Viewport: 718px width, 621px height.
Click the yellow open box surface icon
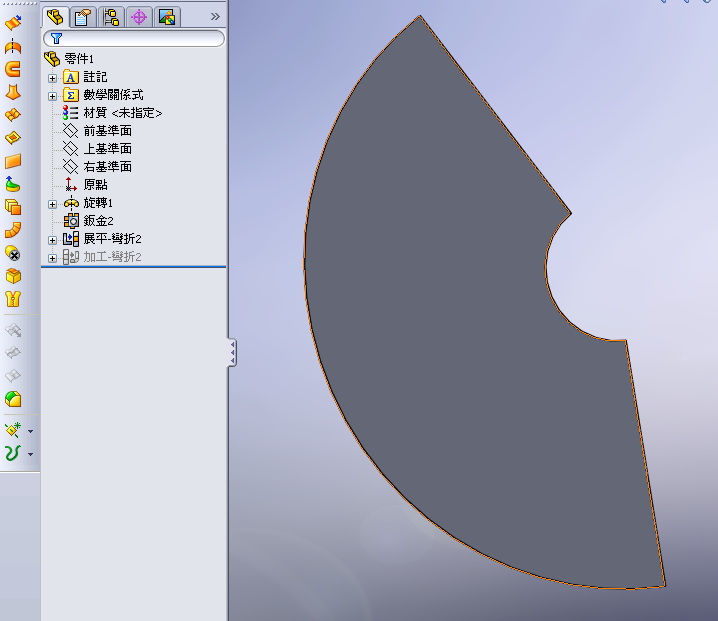[x=13, y=276]
